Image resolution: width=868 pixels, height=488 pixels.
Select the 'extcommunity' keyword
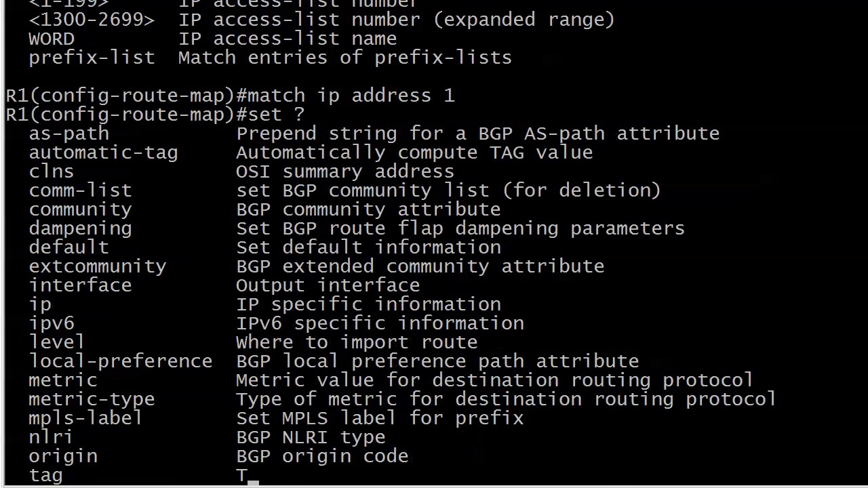click(x=98, y=266)
